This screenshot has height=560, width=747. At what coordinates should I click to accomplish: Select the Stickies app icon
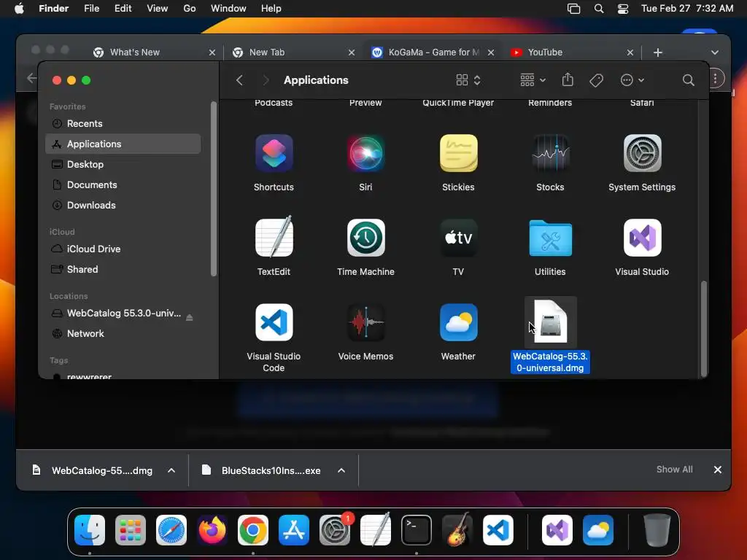coord(458,153)
